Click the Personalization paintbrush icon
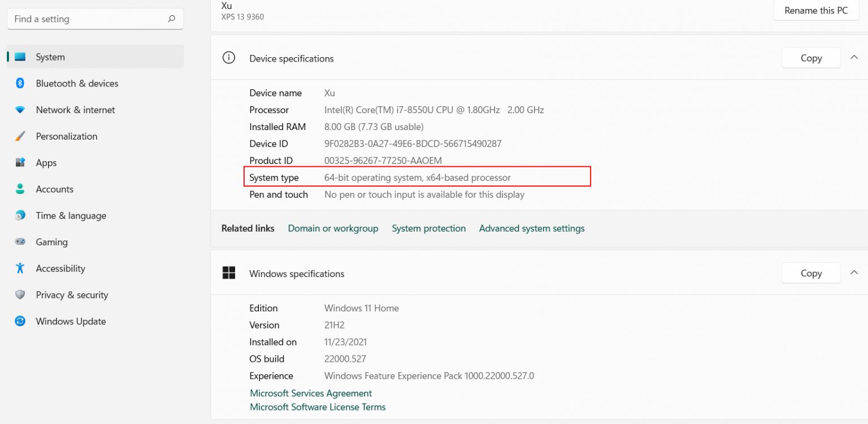This screenshot has width=868, height=424. pos(20,136)
